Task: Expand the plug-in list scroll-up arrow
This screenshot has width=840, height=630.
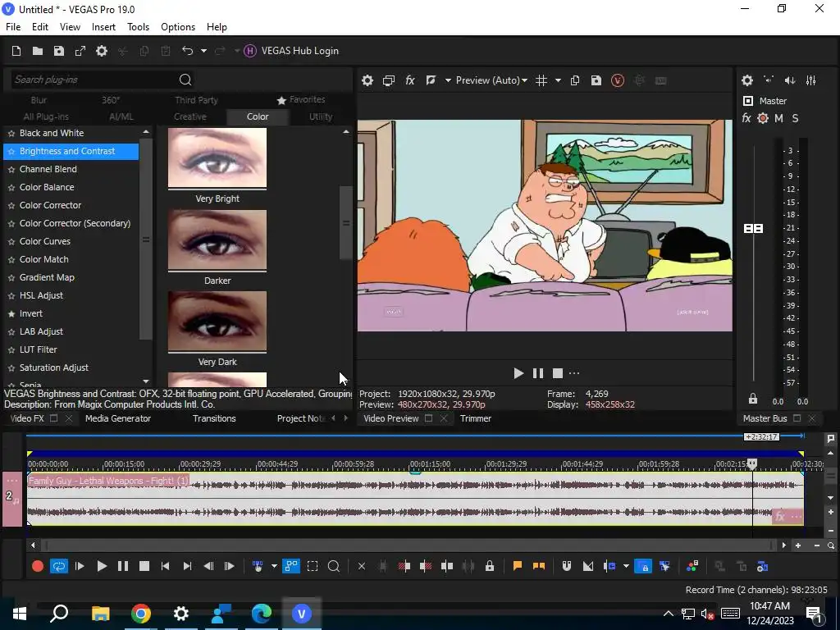Action: click(146, 132)
